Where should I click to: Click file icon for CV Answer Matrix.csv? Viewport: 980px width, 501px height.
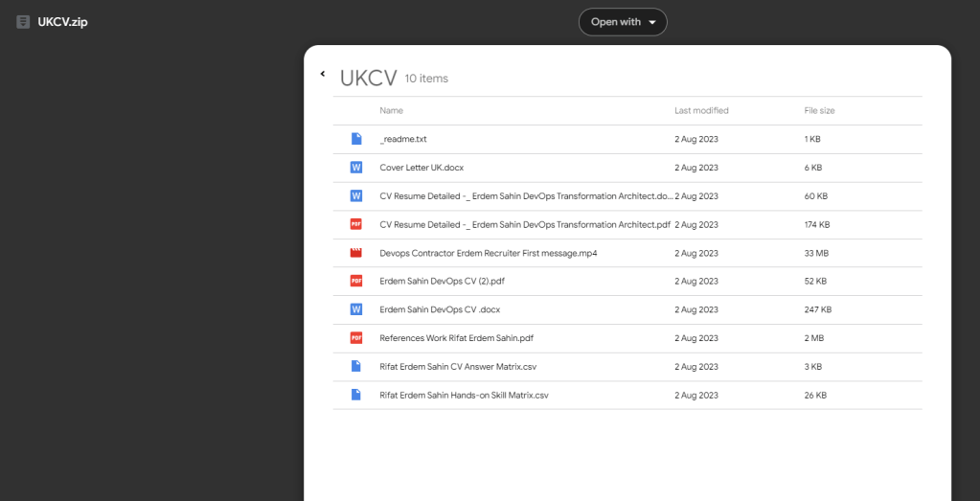[x=356, y=367]
